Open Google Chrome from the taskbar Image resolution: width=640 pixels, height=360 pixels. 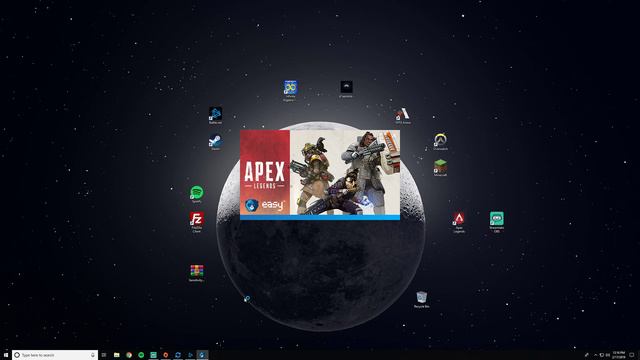[x=129, y=355]
